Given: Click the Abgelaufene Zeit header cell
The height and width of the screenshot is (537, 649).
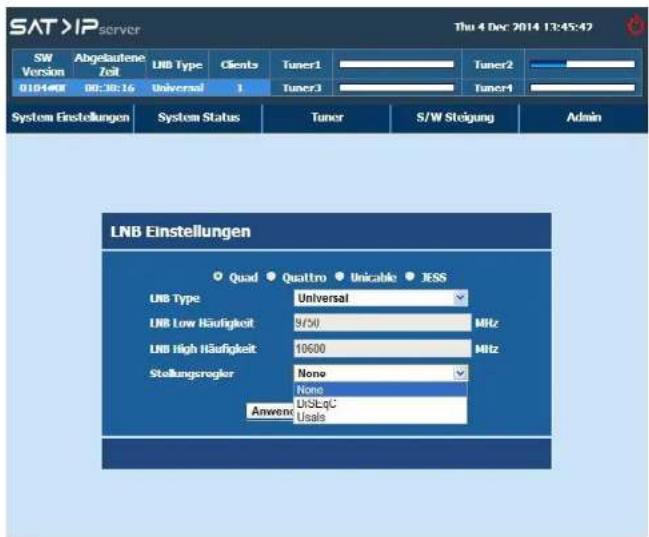Looking at the screenshot, I should [x=110, y=65].
